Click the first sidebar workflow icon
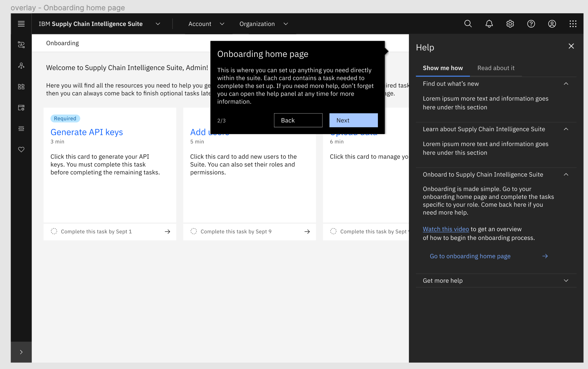Screen dimensions: 588x369 pyautogui.click(x=21, y=45)
